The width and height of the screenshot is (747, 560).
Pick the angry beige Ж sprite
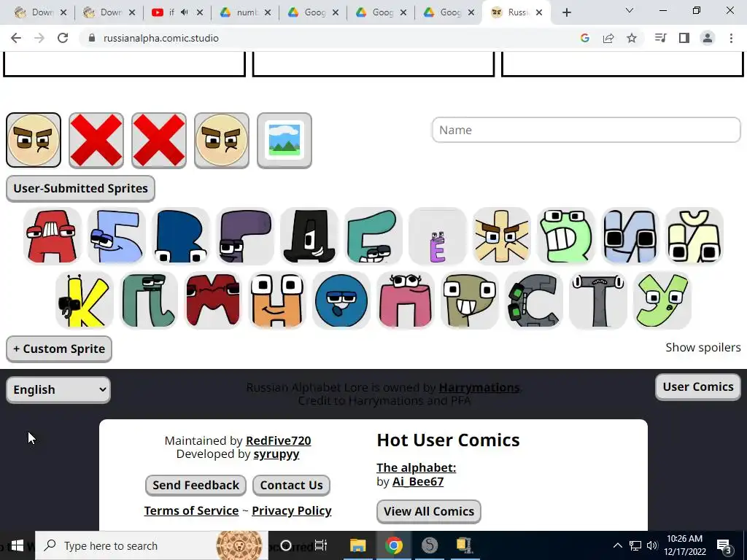(502, 236)
